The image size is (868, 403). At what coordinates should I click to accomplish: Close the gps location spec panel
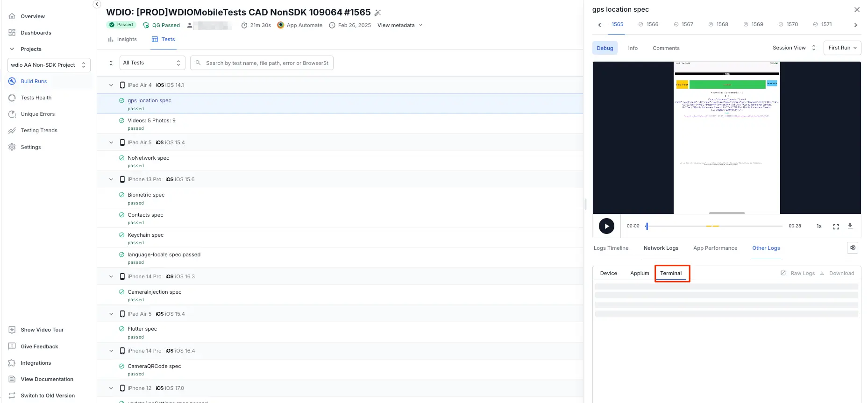tap(857, 9)
